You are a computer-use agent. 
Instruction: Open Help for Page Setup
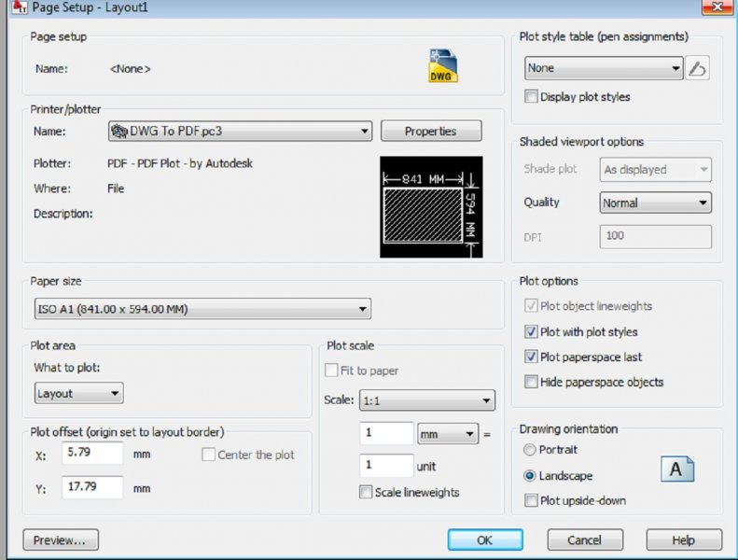[684, 539]
